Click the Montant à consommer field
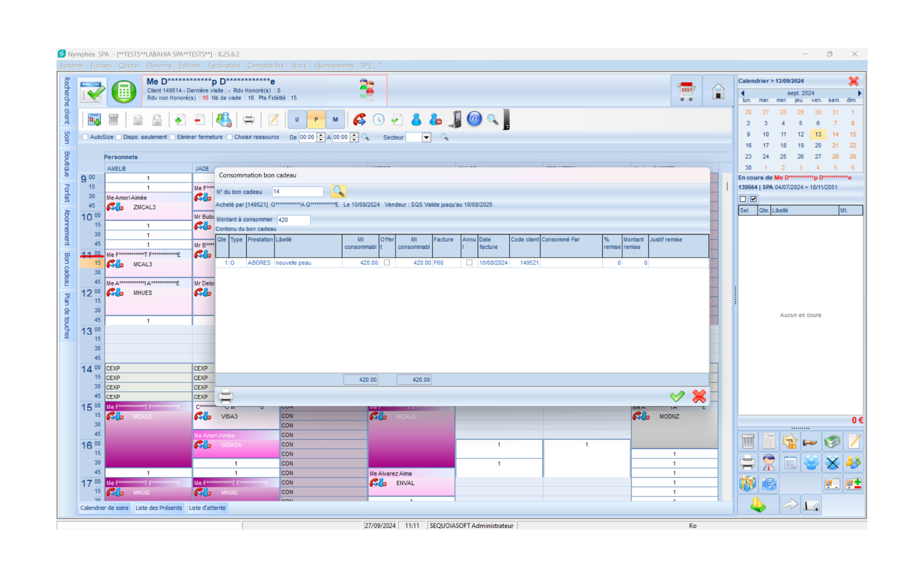The width and height of the screenshot is (924, 578). pyautogui.click(x=293, y=220)
